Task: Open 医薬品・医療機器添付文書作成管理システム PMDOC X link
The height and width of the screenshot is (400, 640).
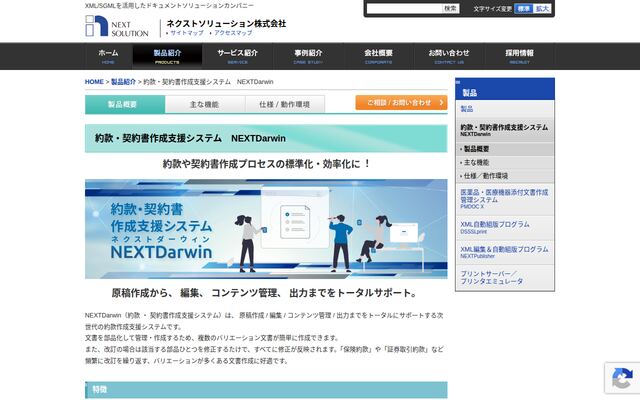Action: [504, 199]
